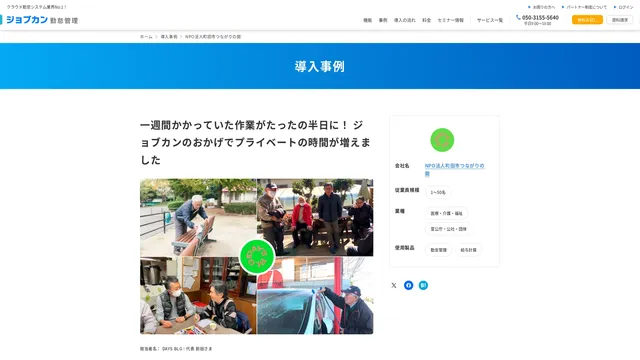Click the collage photo of seniors
This screenshot has width=640, height=360.
[x=256, y=256]
